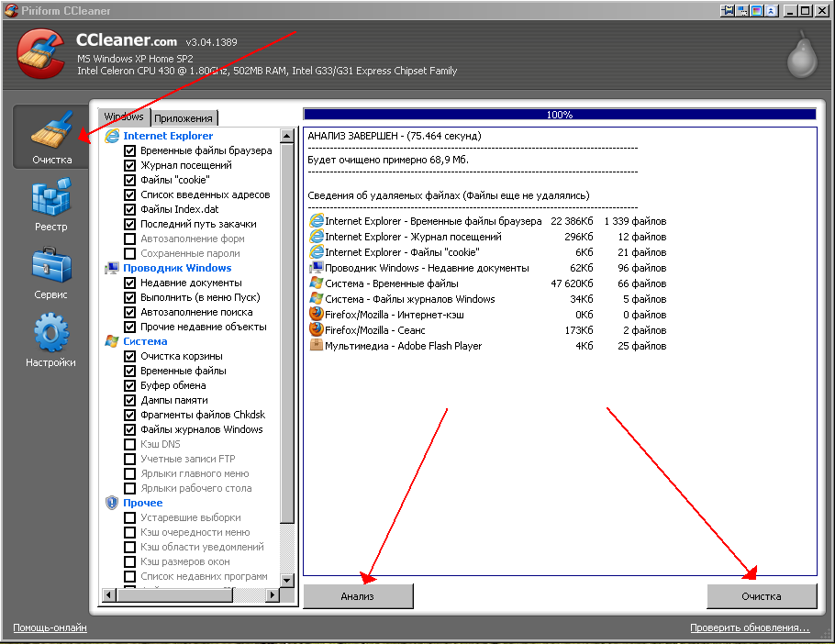Enable Кэш размеров окон checkbox

click(129, 561)
